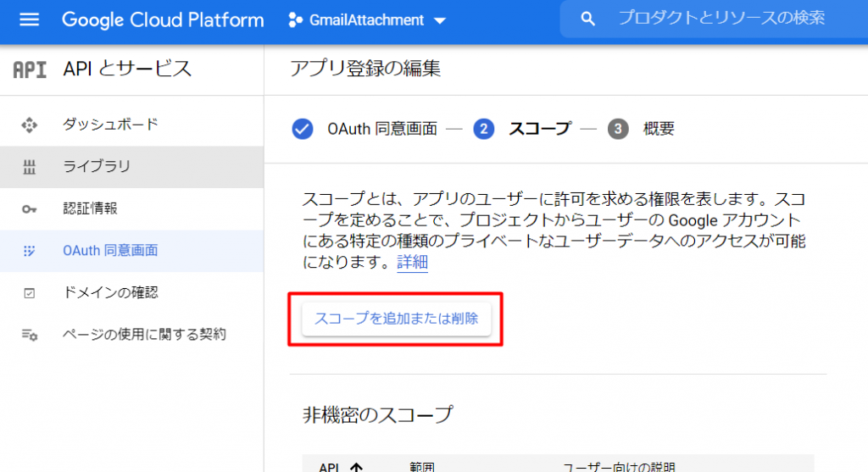This screenshot has height=472, width=868.
Task: Click the API logo icon in sidebar header
Action: (30, 69)
